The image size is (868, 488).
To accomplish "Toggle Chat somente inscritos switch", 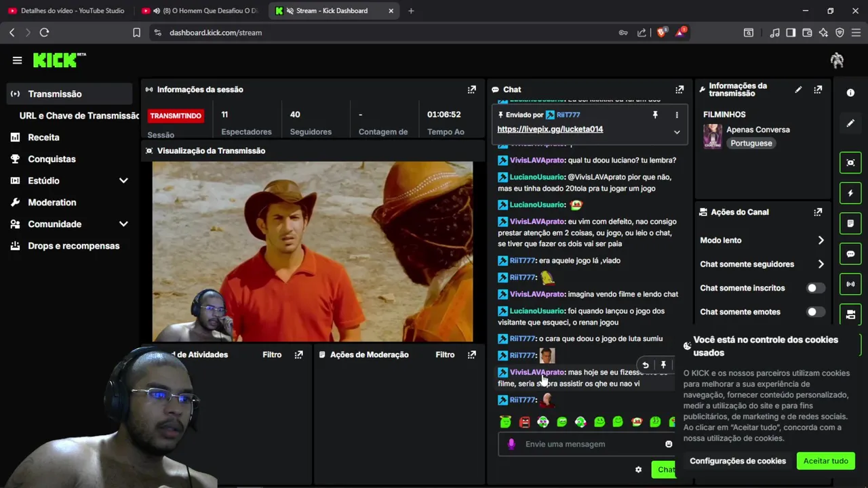I will pos(816,288).
